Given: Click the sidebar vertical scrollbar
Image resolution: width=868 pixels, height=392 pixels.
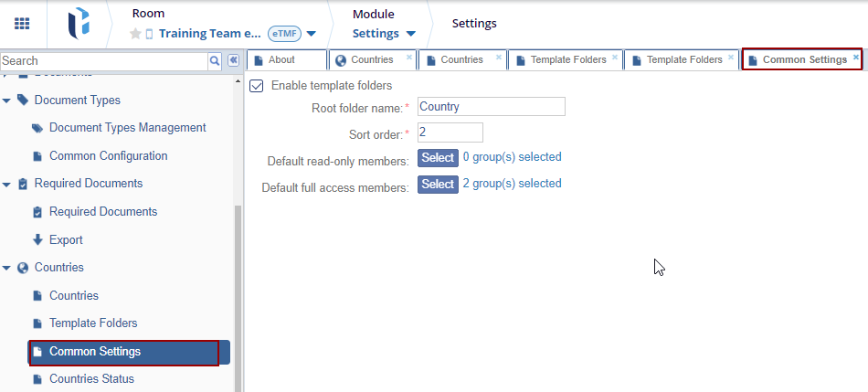Looking at the screenshot, I should click(x=238, y=292).
